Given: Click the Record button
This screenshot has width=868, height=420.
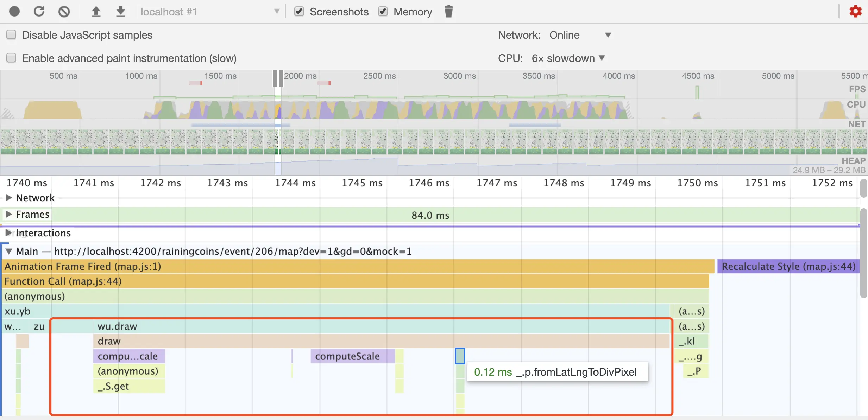Looking at the screenshot, I should point(14,12).
